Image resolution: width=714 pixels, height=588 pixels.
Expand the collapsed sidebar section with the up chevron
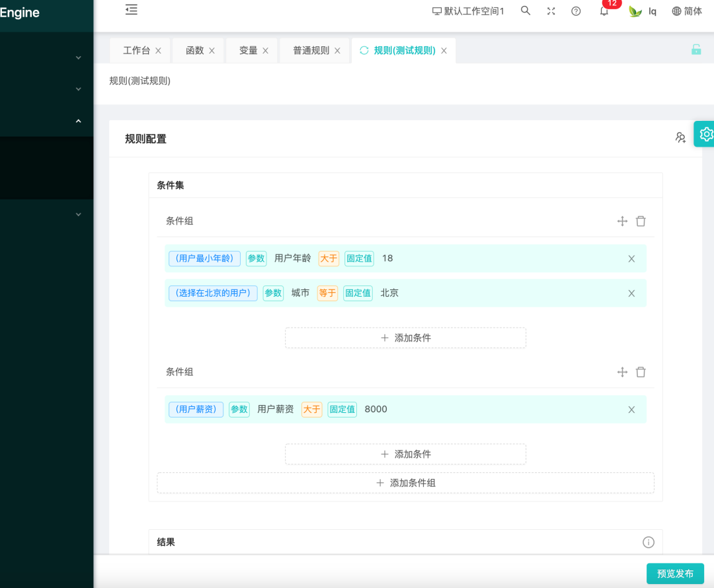[x=77, y=121]
